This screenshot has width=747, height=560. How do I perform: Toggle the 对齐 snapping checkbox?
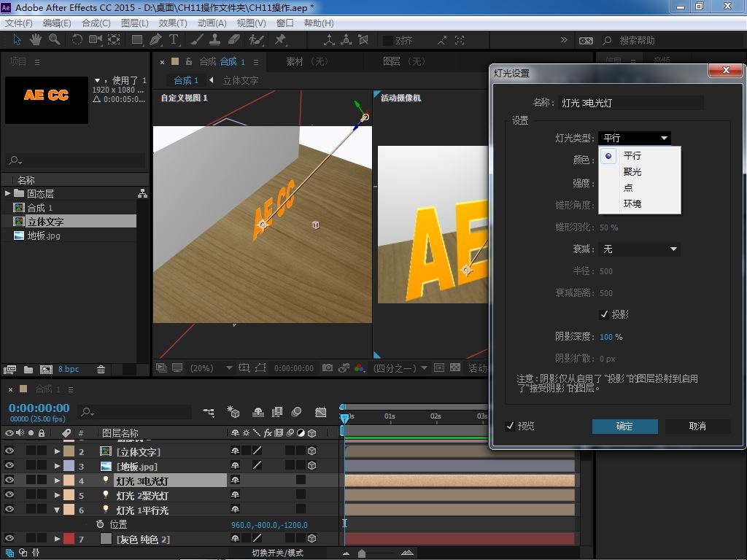[388, 41]
